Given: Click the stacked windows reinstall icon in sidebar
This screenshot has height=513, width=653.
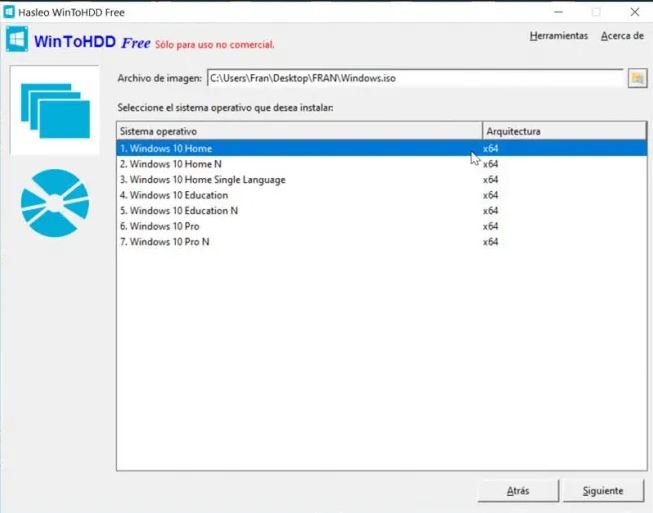Looking at the screenshot, I should click(x=54, y=110).
